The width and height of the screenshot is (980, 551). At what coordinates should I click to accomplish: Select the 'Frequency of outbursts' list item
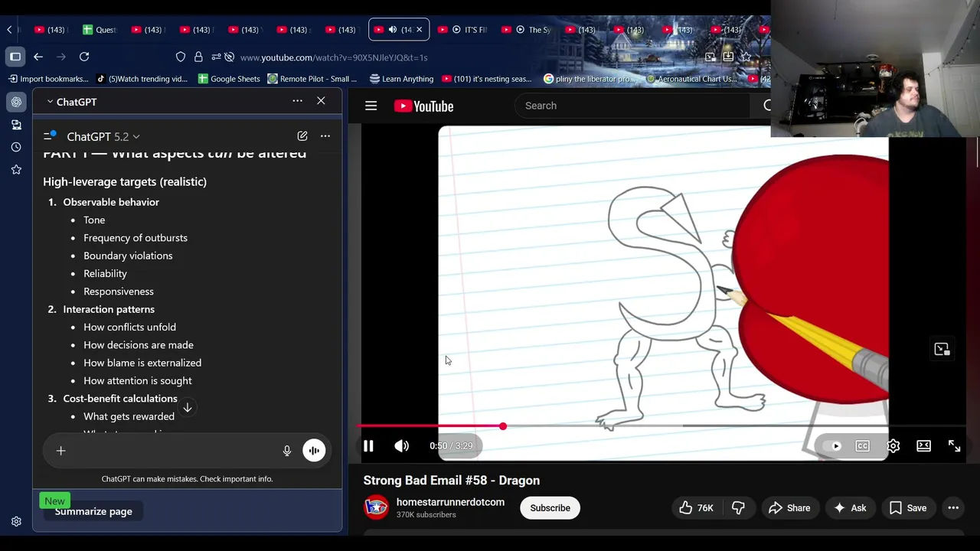point(136,238)
